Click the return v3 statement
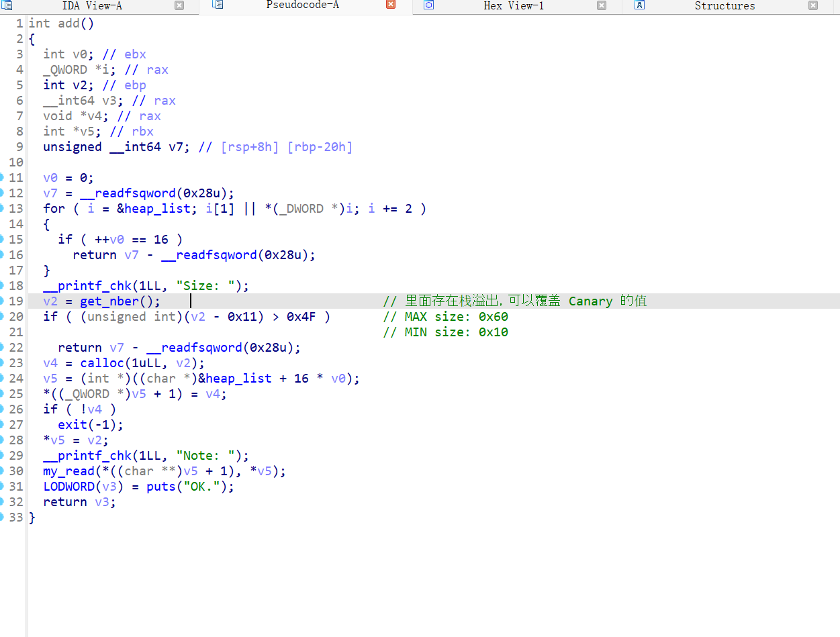 click(x=80, y=502)
